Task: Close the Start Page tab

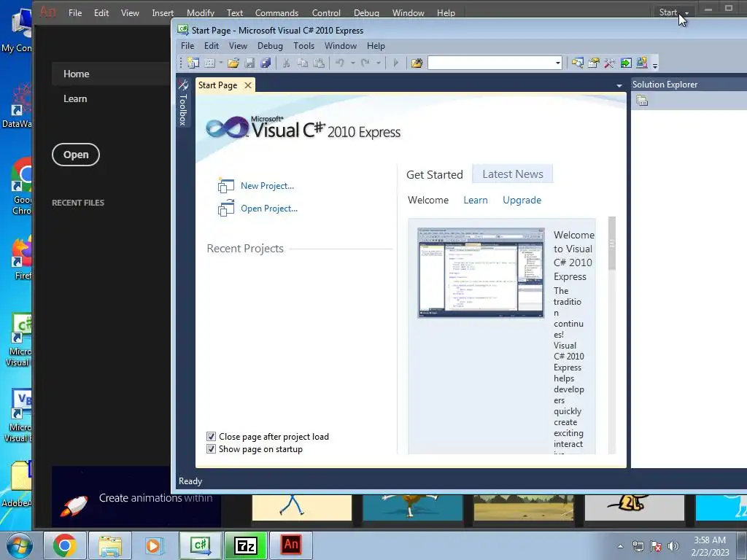Action: coord(248,85)
